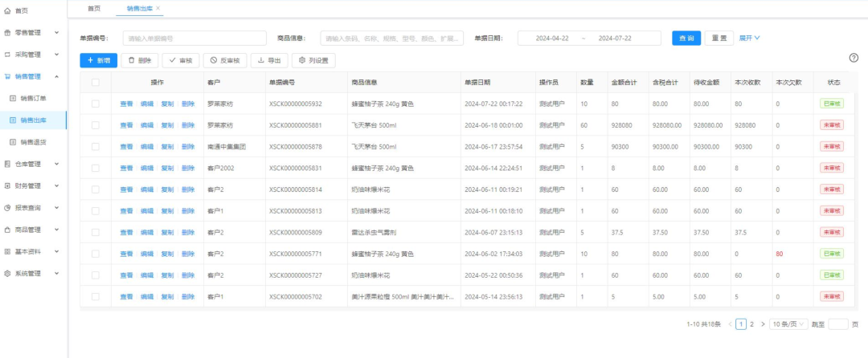Screen dimensions: 868x358
Task: Click the help question mark icon
Action: pos(854,58)
